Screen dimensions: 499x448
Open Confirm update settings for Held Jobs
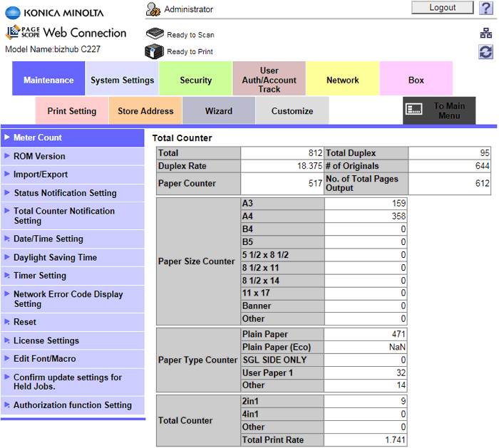(73, 382)
